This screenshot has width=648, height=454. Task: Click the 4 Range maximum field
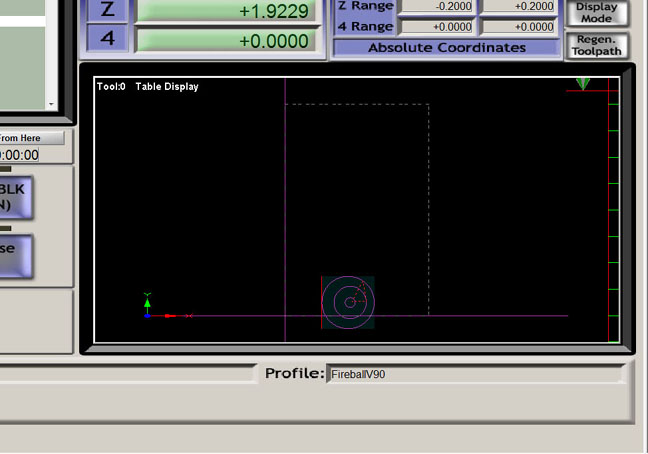pyautogui.click(x=518, y=27)
